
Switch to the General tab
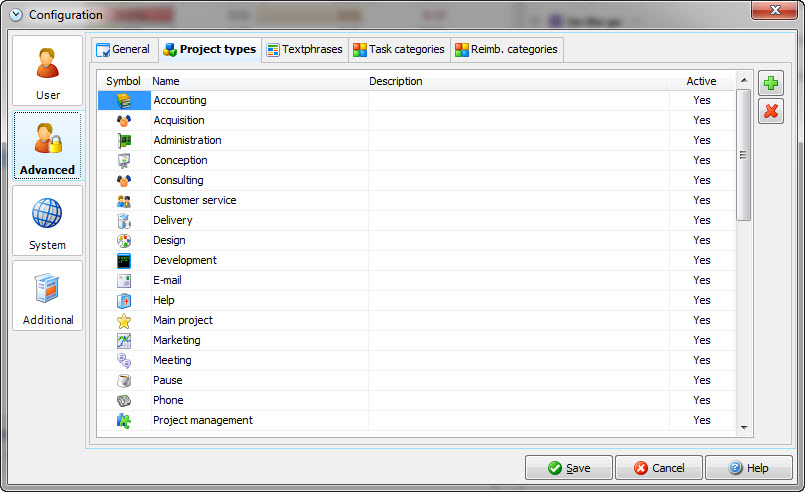pos(122,49)
